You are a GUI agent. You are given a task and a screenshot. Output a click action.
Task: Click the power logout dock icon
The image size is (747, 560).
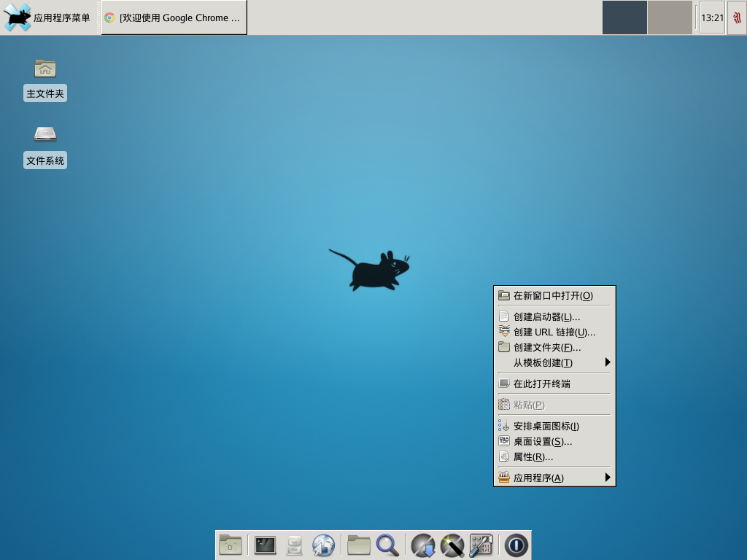(x=516, y=545)
